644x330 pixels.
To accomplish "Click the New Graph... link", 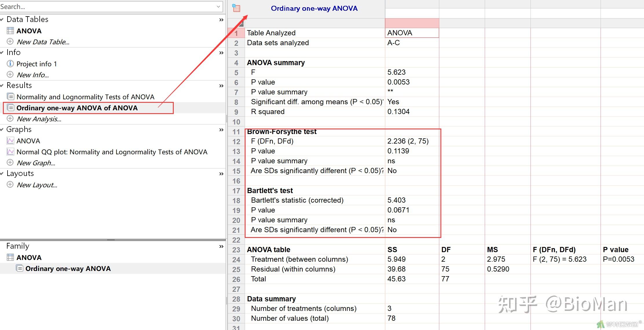I will coord(36,163).
